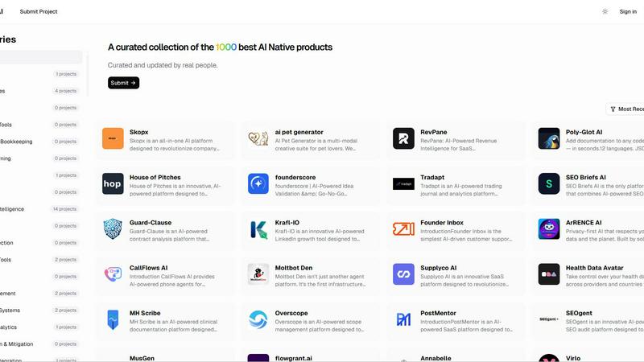The image size is (644, 362).
Task: Click the House of Pitches hop icon
Action: (x=113, y=183)
